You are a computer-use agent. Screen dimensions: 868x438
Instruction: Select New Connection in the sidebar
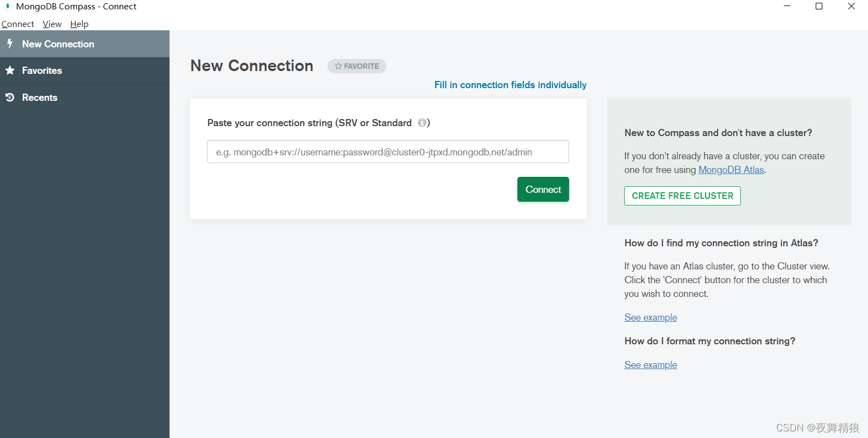tap(85, 44)
